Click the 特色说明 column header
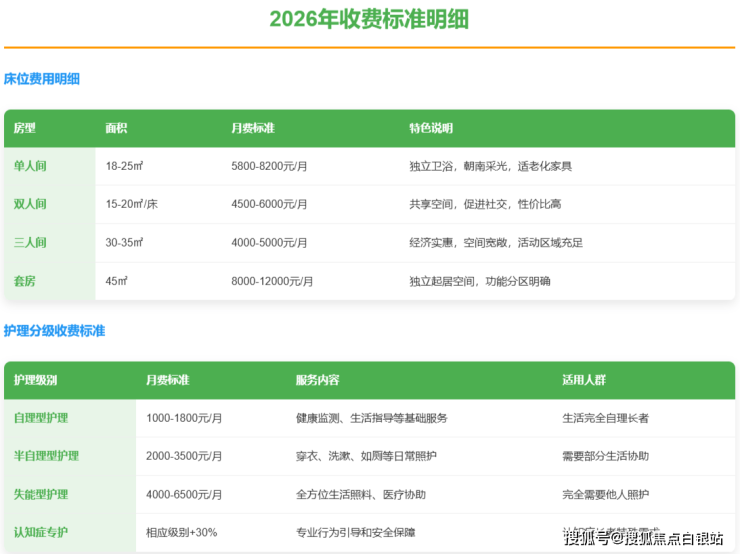This screenshot has width=740, height=554. click(431, 129)
